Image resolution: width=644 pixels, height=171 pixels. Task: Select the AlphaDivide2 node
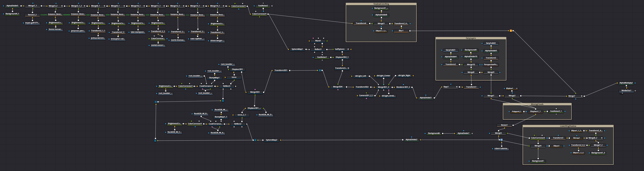[x=411, y=140]
